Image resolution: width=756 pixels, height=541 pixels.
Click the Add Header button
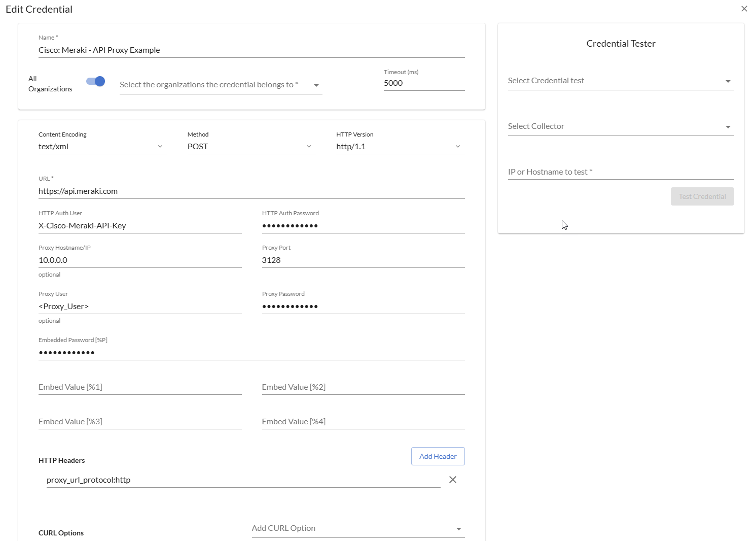pos(438,456)
